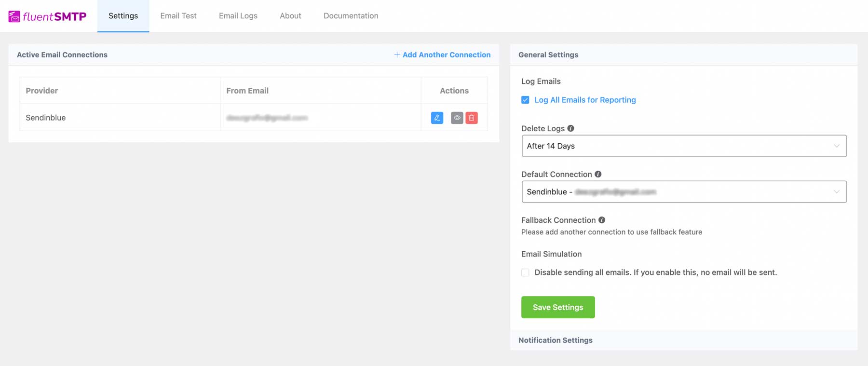Open the Delete Logs dropdown
The image size is (868, 366).
point(684,146)
